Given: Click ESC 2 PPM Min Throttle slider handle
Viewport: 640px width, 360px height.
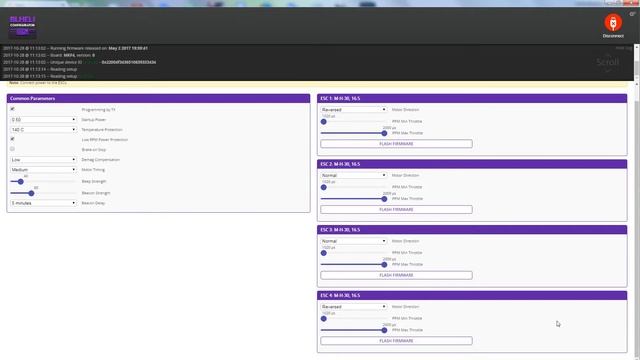Looking at the screenshot, I should (324, 187).
